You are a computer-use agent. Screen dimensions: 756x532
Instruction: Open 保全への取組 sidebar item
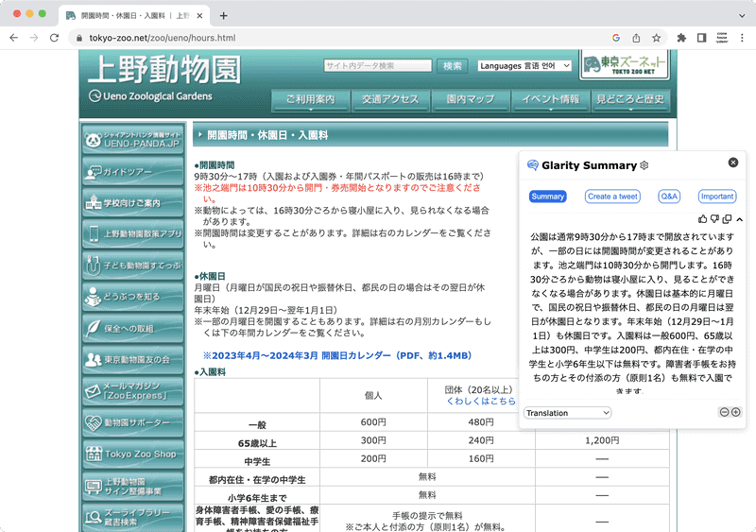(132, 328)
